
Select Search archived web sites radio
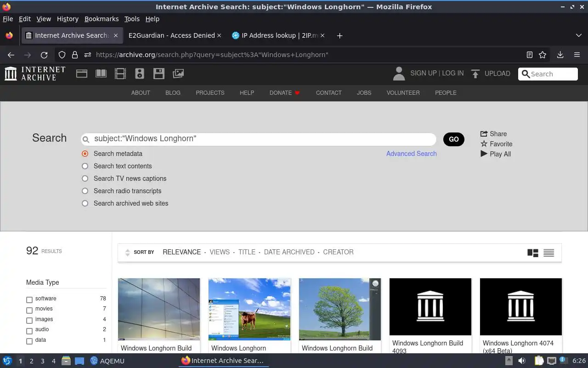pos(85,203)
